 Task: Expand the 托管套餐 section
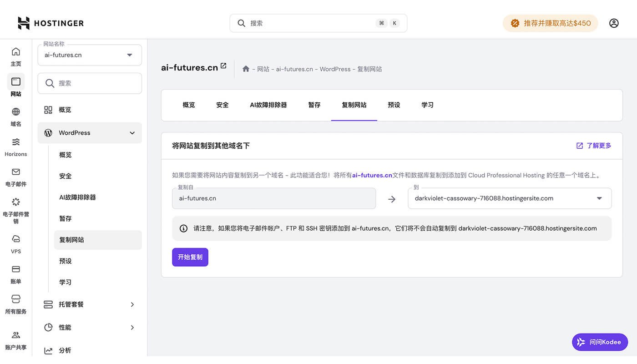tap(89, 304)
